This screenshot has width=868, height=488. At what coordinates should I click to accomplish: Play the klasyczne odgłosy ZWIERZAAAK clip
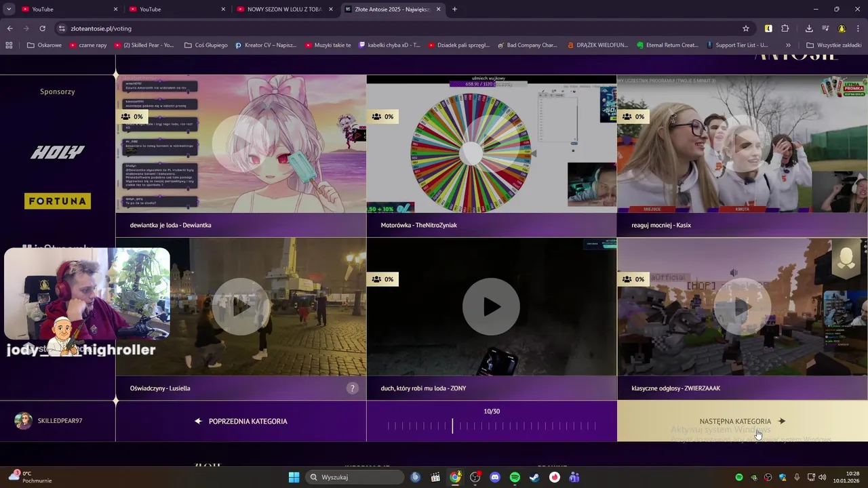pyautogui.click(x=743, y=306)
